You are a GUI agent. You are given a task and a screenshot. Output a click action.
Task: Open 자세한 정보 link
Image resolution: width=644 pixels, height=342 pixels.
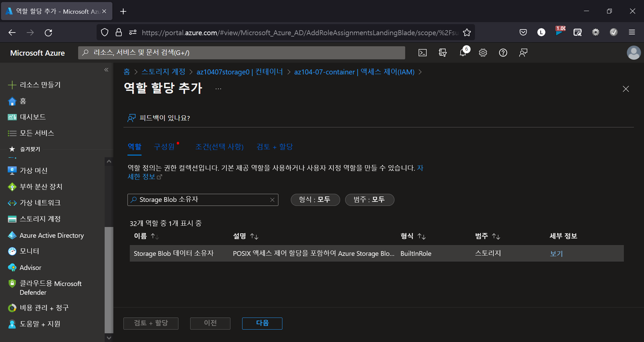(145, 177)
